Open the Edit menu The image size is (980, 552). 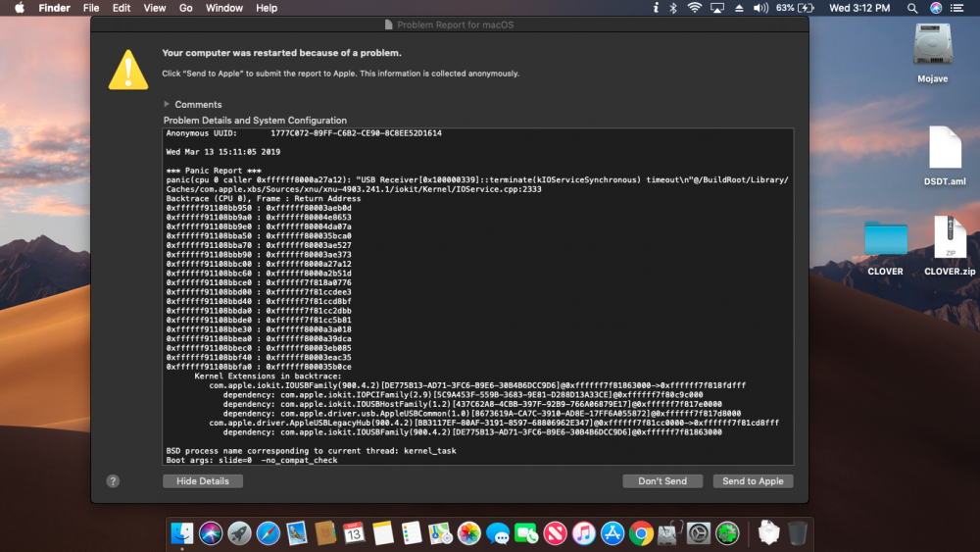pos(122,8)
